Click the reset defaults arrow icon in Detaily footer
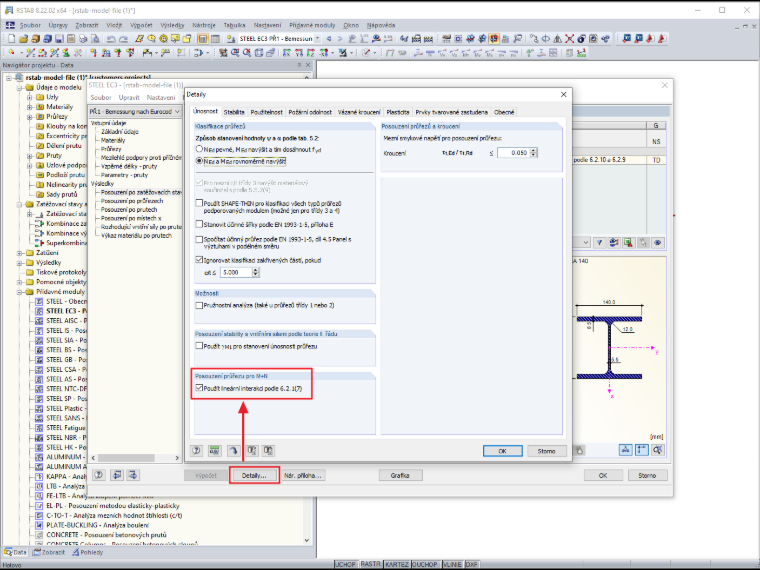The height and width of the screenshot is (570, 760). click(233, 451)
